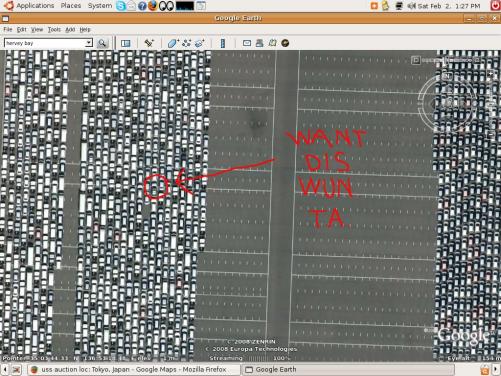
Task: Open the ruler measuring tool
Action: [x=223, y=43]
